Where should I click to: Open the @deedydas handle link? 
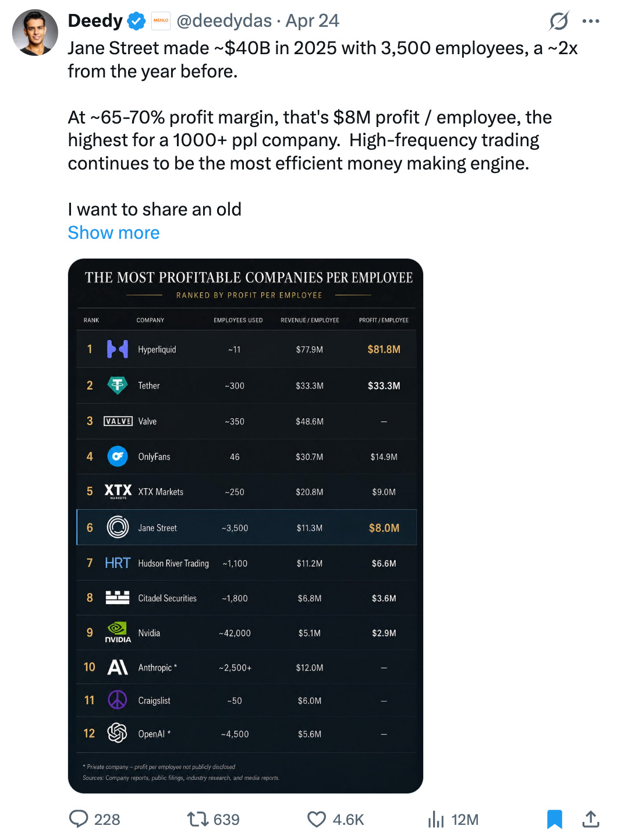(x=224, y=21)
